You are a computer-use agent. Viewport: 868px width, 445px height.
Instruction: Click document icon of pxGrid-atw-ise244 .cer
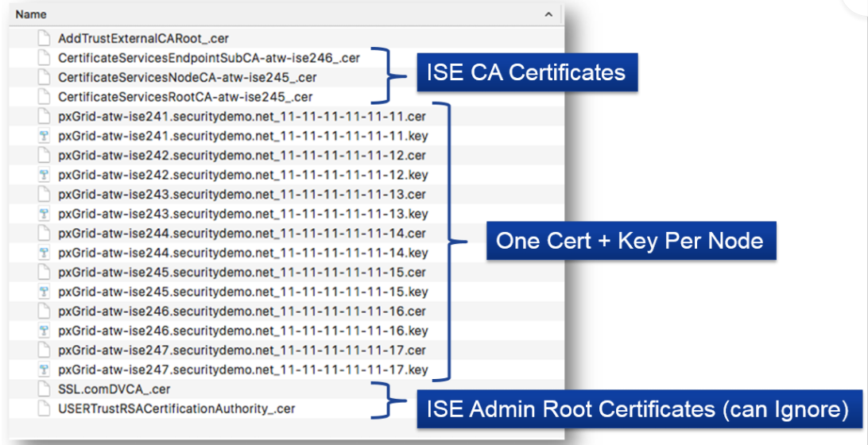(x=44, y=234)
